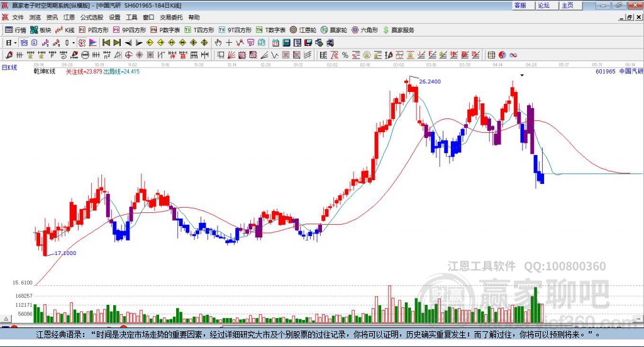Click the black left arrow icon
The image size is (644, 347).
(128, 43)
